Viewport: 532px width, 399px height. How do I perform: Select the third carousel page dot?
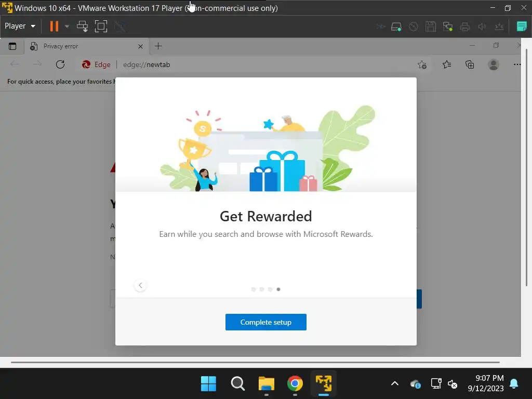[x=270, y=289]
